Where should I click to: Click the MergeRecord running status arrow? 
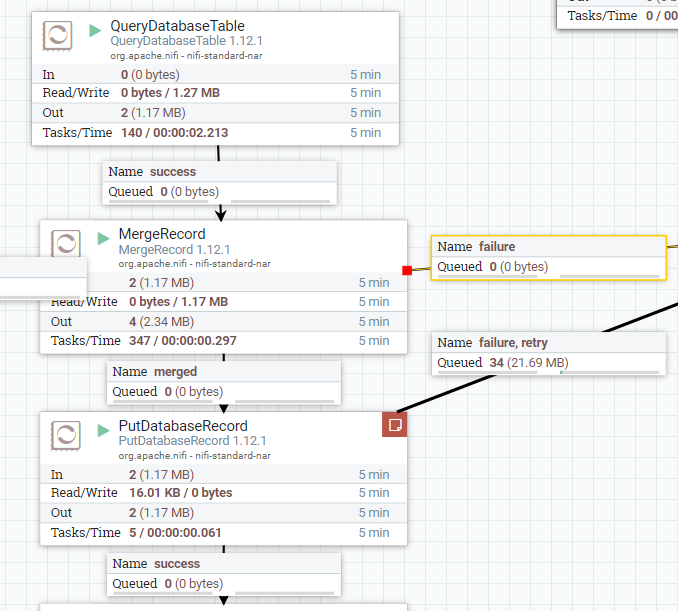[x=103, y=238]
